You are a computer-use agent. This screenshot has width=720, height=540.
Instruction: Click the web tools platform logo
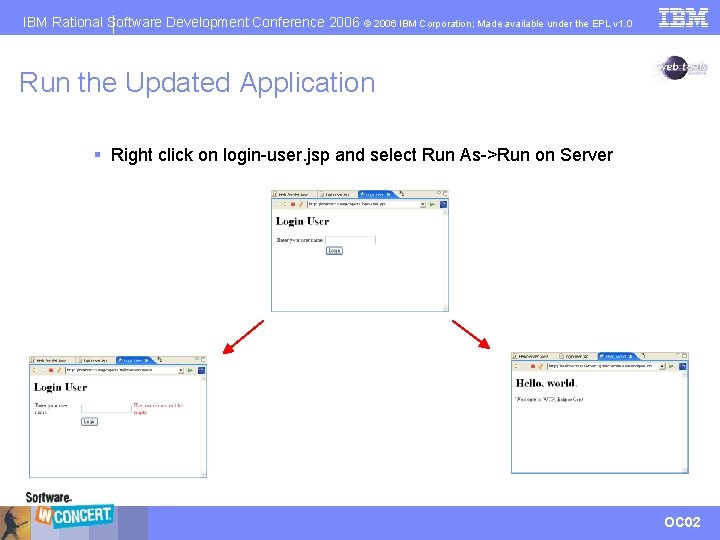tap(681, 68)
